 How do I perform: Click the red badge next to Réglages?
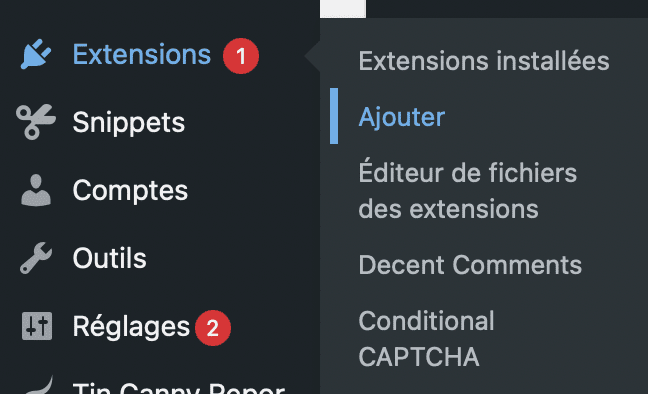[213, 328]
